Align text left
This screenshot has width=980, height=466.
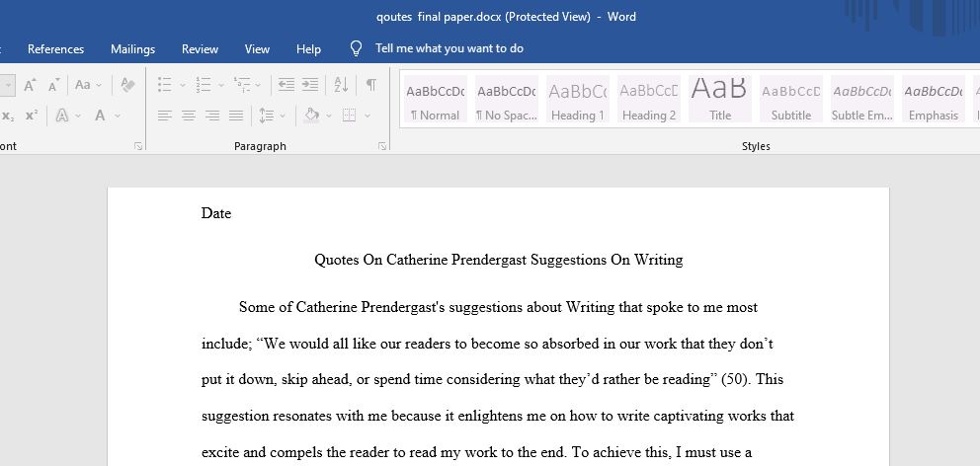coord(164,116)
